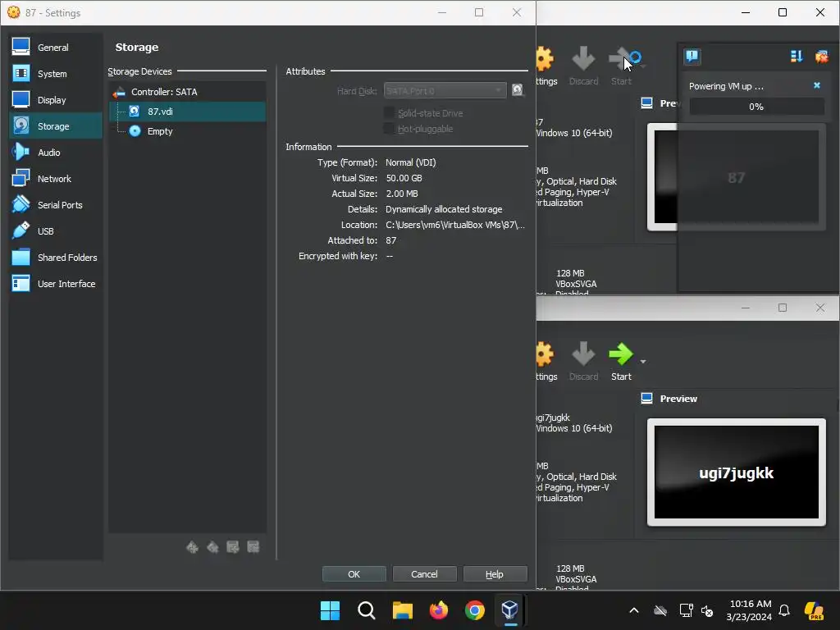840x630 pixels.
Task: Open Windows Search from the taskbar
Action: (x=367, y=610)
